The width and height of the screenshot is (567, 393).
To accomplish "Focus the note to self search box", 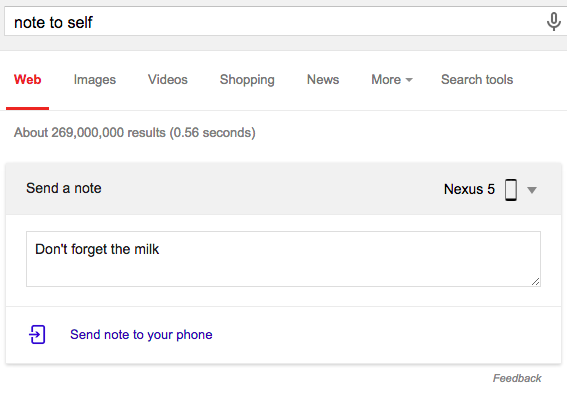I will tap(275, 21).
